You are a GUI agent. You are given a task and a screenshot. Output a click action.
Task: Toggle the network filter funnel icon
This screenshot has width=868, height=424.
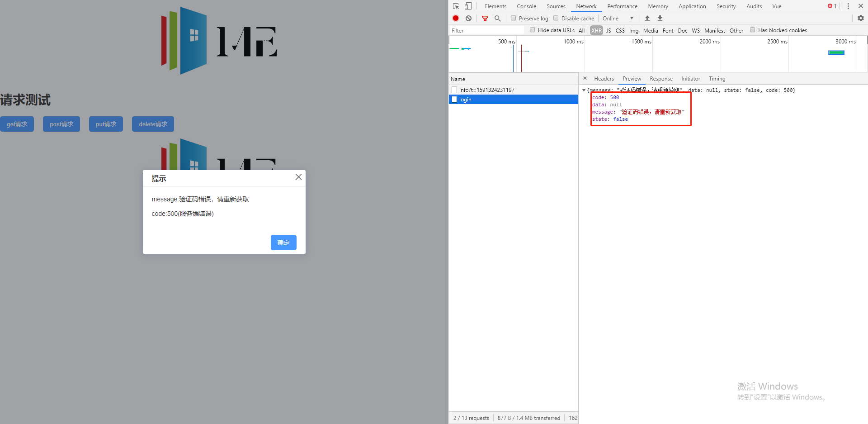[x=485, y=19]
